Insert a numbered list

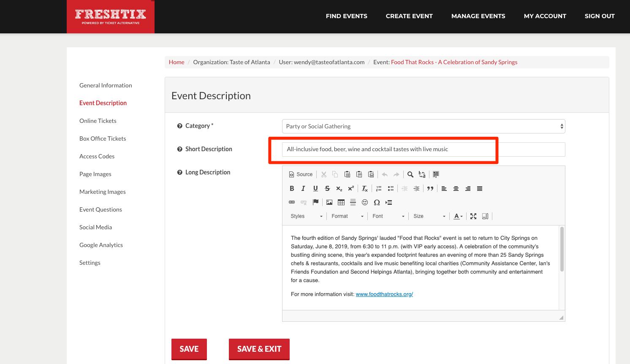pos(379,188)
